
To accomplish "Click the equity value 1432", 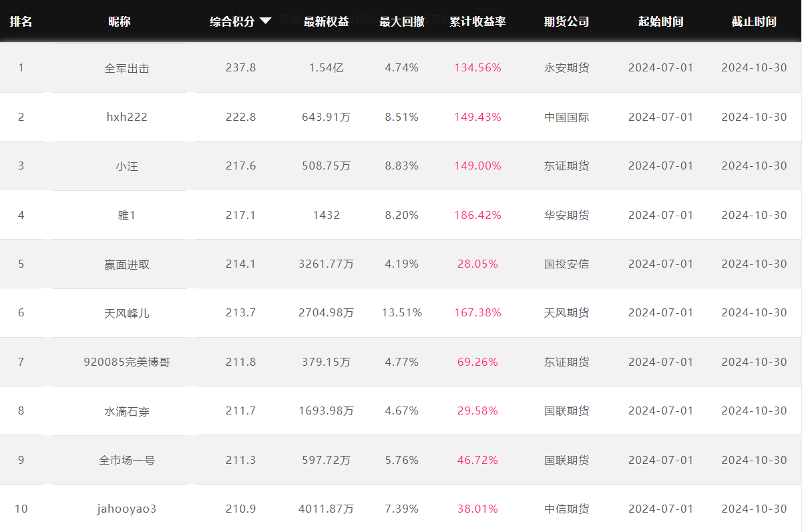I will pos(327,215).
